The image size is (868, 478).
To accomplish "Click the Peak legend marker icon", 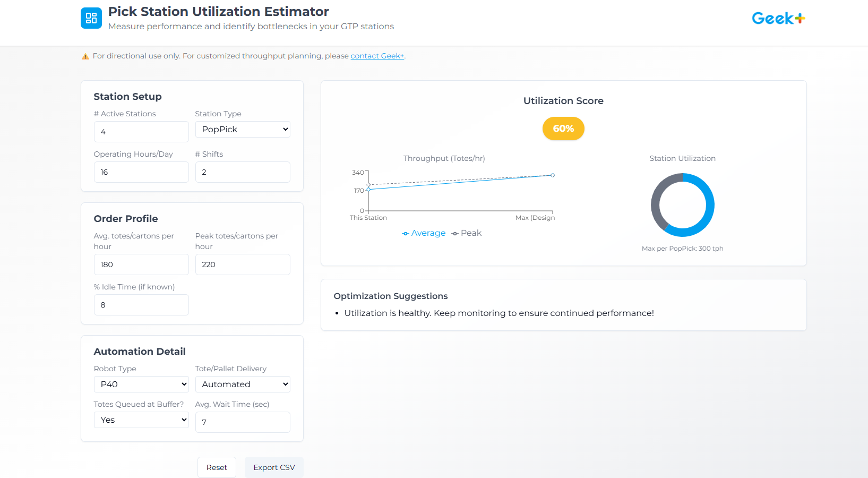I will pyautogui.click(x=454, y=233).
